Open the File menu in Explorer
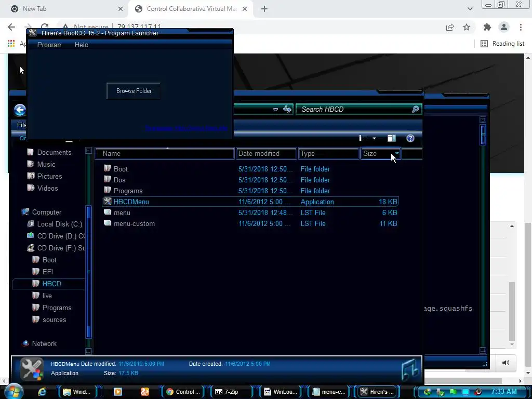532x399 pixels. pos(21,125)
